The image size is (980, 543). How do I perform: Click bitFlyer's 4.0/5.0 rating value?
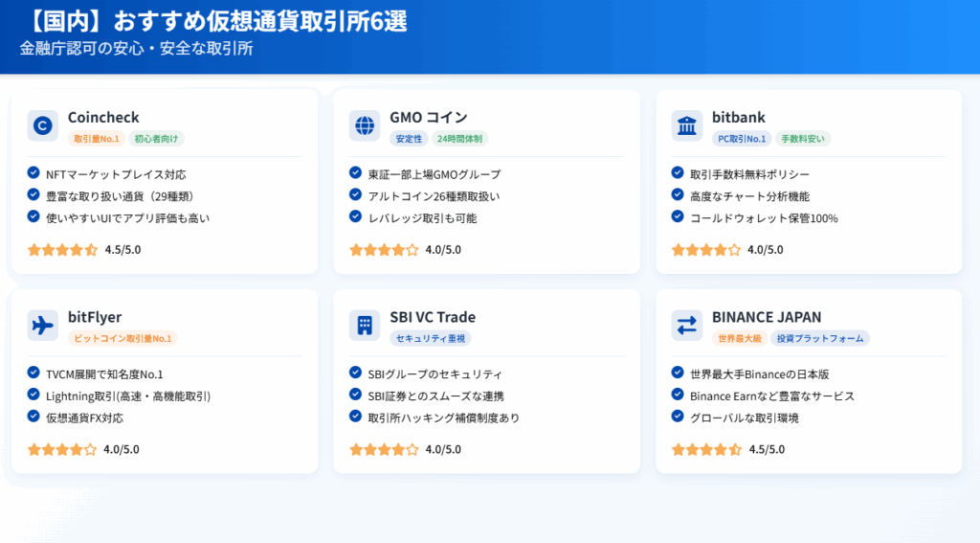coord(122,449)
